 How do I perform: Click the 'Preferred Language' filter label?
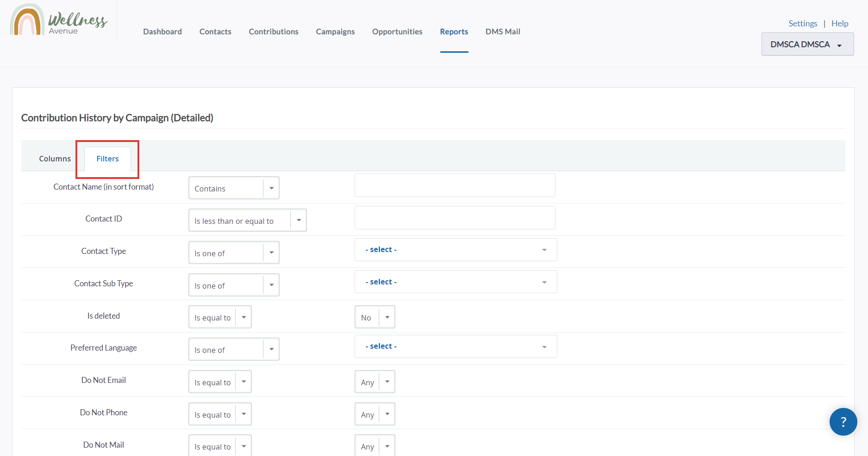104,348
